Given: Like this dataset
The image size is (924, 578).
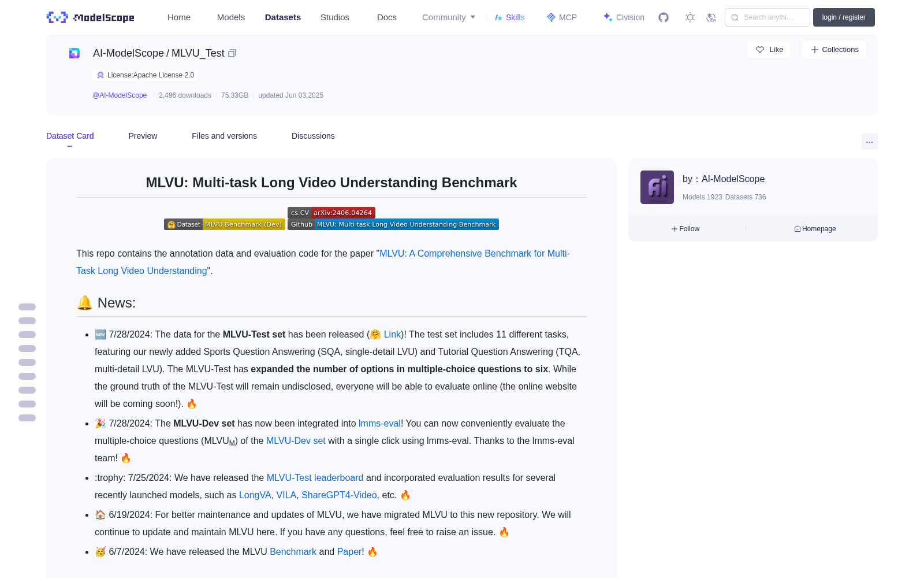Looking at the screenshot, I should click(769, 50).
